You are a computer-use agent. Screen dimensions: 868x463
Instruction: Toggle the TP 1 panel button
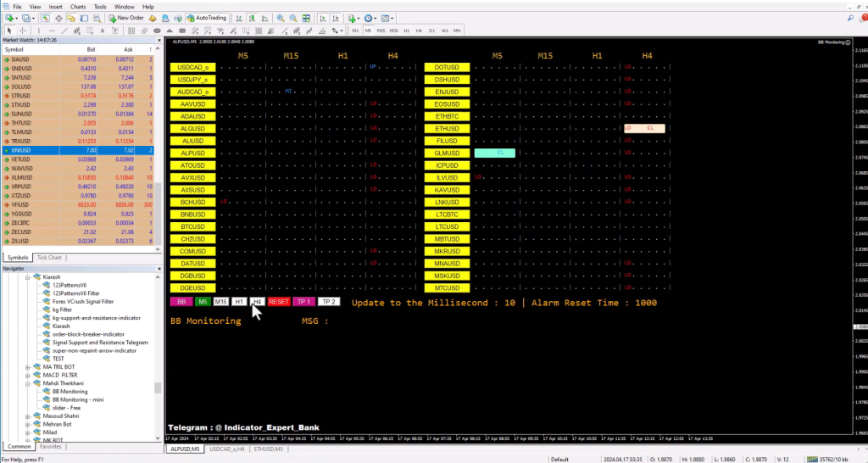(304, 302)
